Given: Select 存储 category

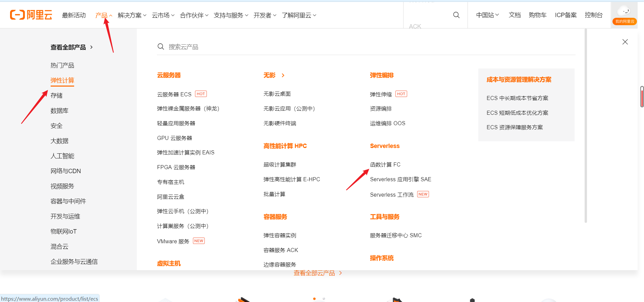Looking at the screenshot, I should (x=57, y=96).
